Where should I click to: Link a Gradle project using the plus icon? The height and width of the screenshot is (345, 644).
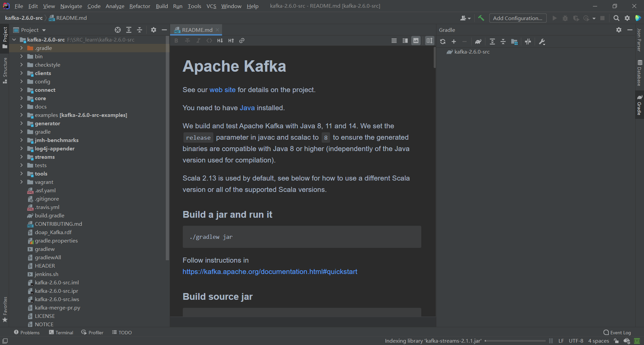click(454, 42)
